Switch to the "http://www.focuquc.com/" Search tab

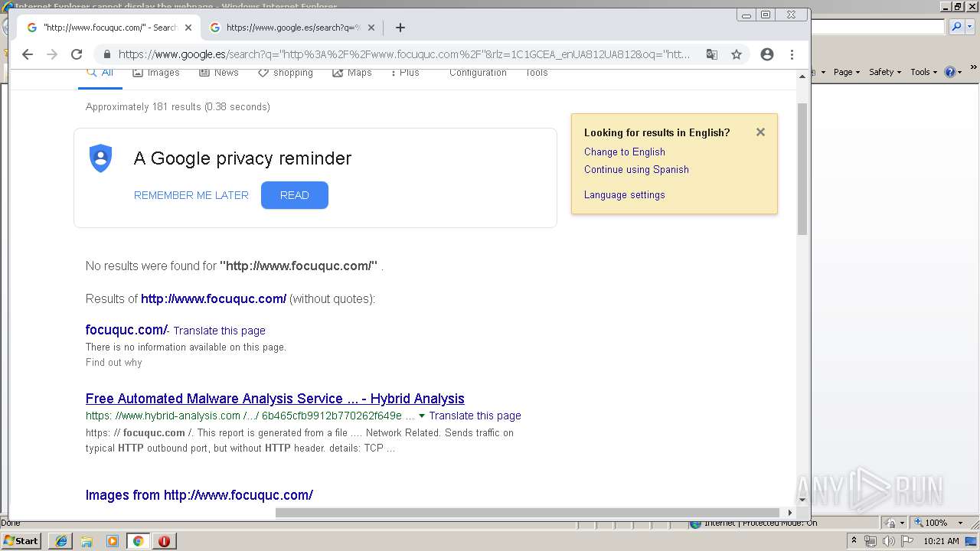pos(109,28)
